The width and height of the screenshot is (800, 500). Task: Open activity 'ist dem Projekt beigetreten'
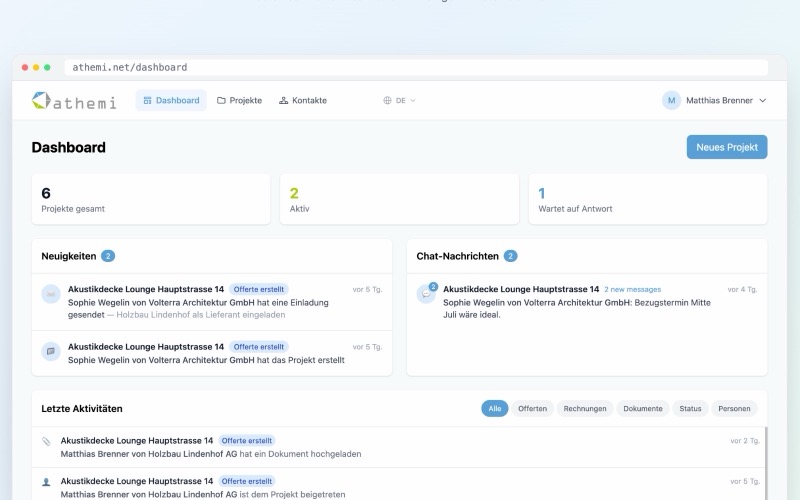coord(398,484)
